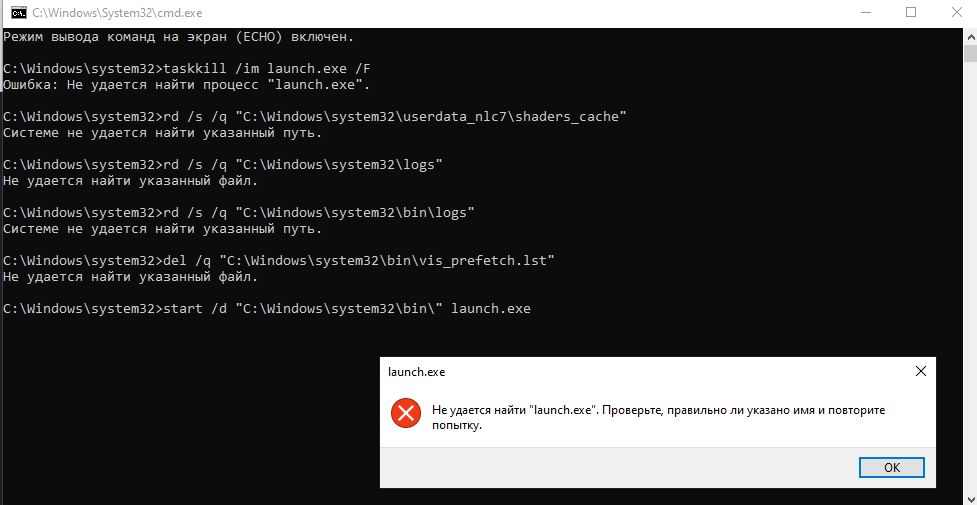Click the launch.exe dialog title
Viewport: 977px width, 505px height.
tap(417, 371)
